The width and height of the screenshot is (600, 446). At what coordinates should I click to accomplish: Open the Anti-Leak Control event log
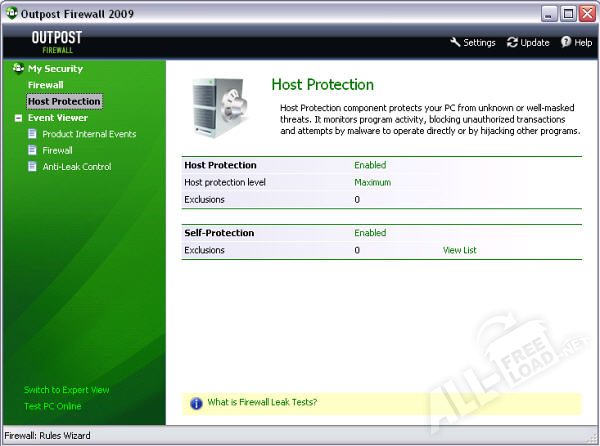click(76, 167)
